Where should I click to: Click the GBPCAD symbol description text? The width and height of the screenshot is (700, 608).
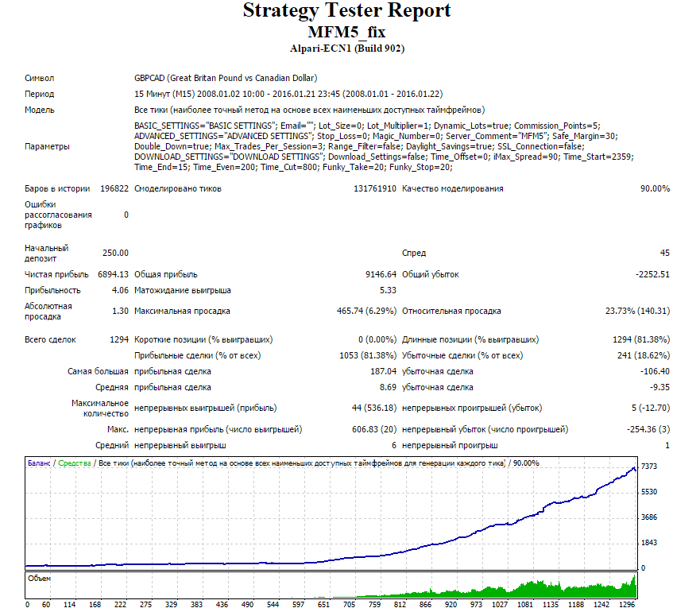click(226, 78)
